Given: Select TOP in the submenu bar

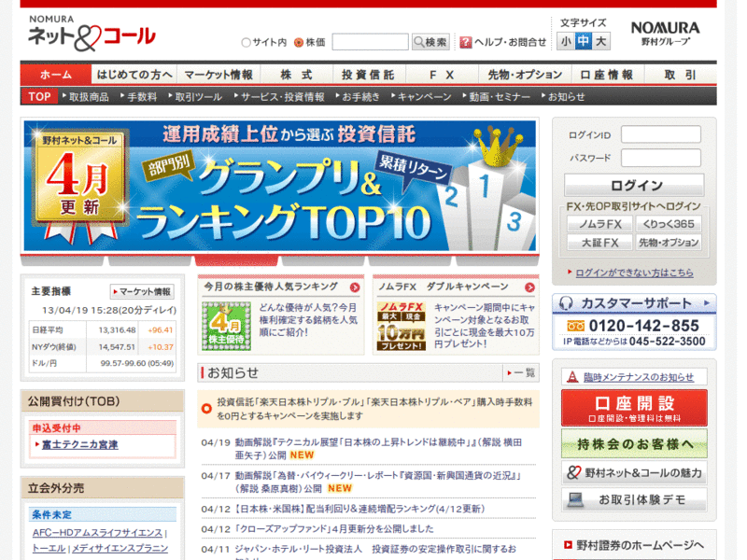Looking at the screenshot, I should click(39, 97).
